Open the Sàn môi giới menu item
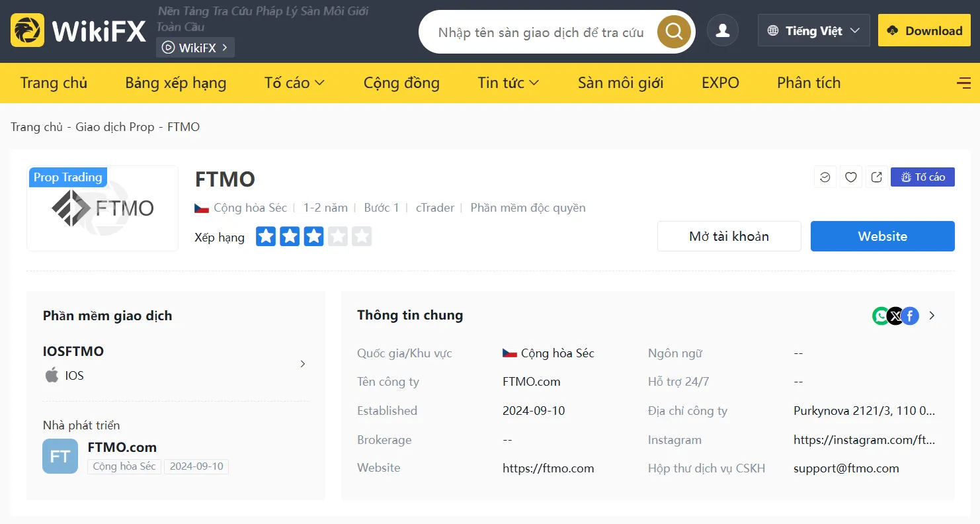Image resolution: width=980 pixels, height=524 pixels. [x=620, y=83]
